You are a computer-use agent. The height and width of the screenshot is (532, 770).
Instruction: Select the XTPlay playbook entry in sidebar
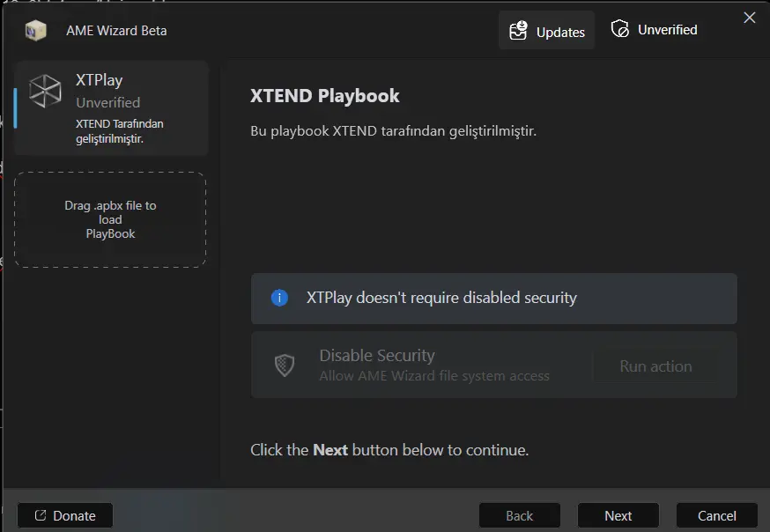click(111, 108)
